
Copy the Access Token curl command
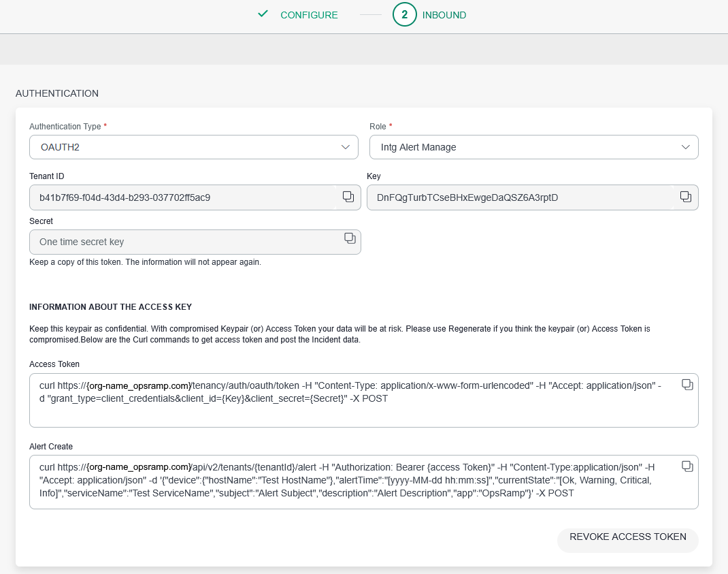tap(687, 385)
